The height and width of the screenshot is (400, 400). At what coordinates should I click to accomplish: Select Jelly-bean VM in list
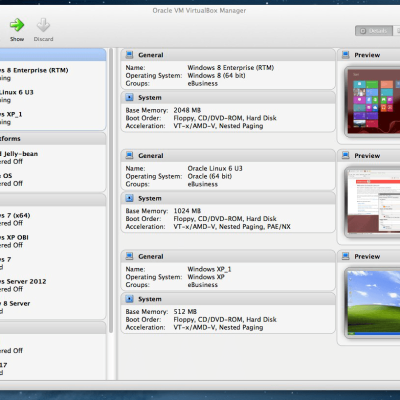(x=53, y=157)
